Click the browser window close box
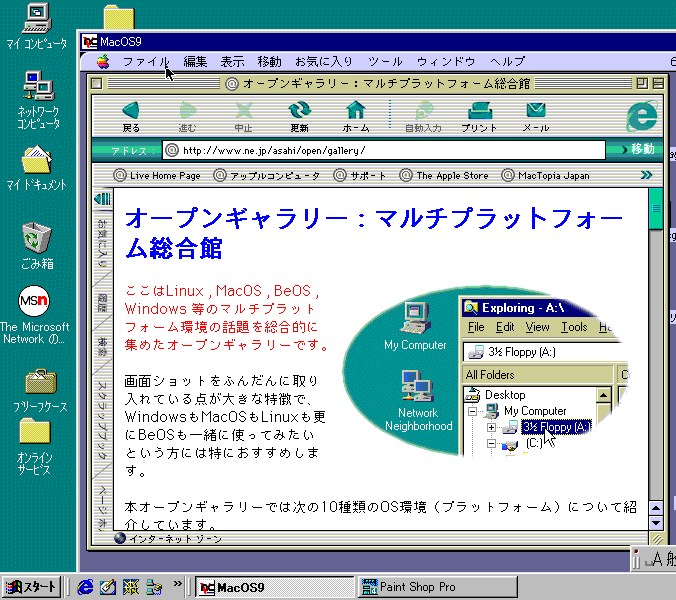The image size is (676, 600). pyautogui.click(x=97, y=83)
